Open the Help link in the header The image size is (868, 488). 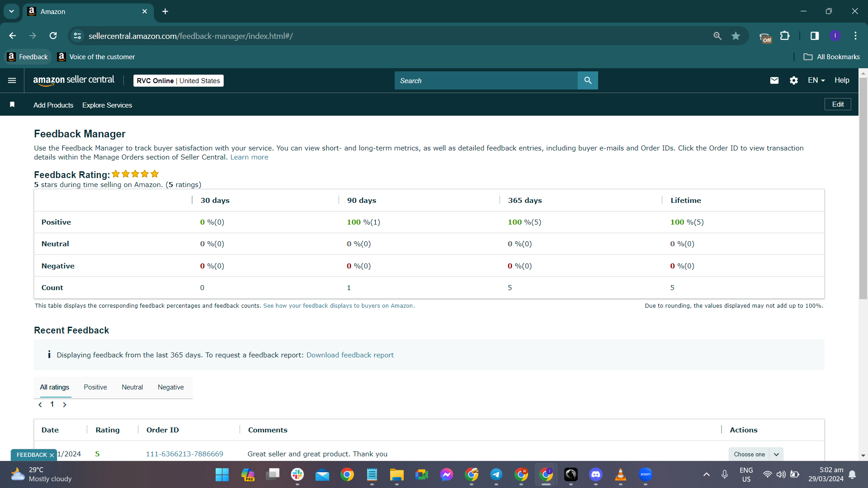tap(842, 80)
